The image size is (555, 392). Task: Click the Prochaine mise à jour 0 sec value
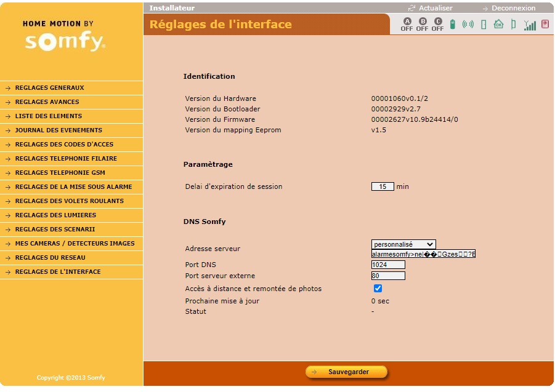380,301
